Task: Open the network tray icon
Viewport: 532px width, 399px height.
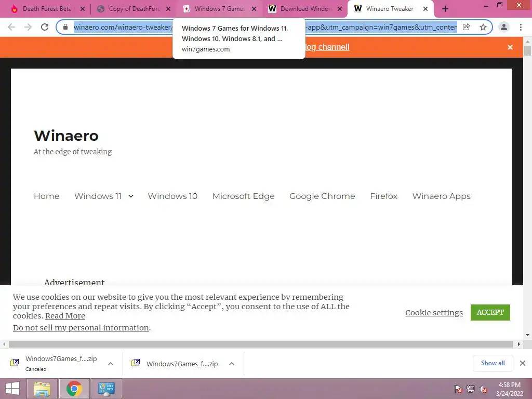Action: pyautogui.click(x=471, y=389)
